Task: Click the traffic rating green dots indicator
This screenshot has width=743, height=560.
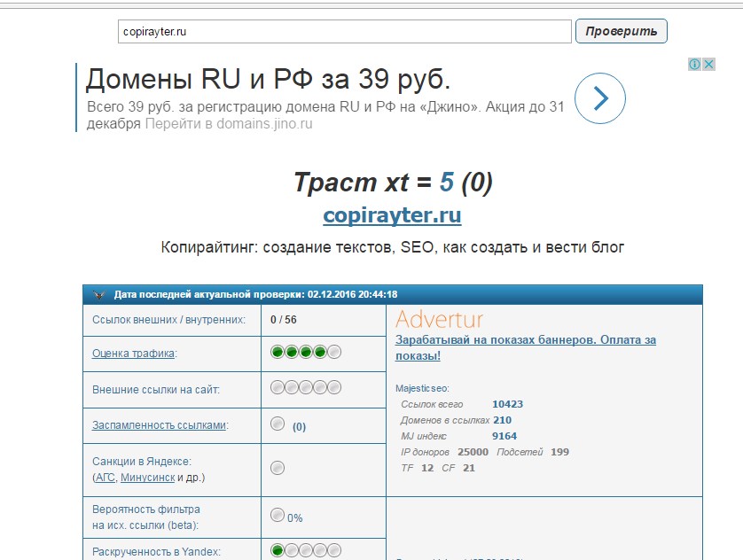Action: point(306,353)
